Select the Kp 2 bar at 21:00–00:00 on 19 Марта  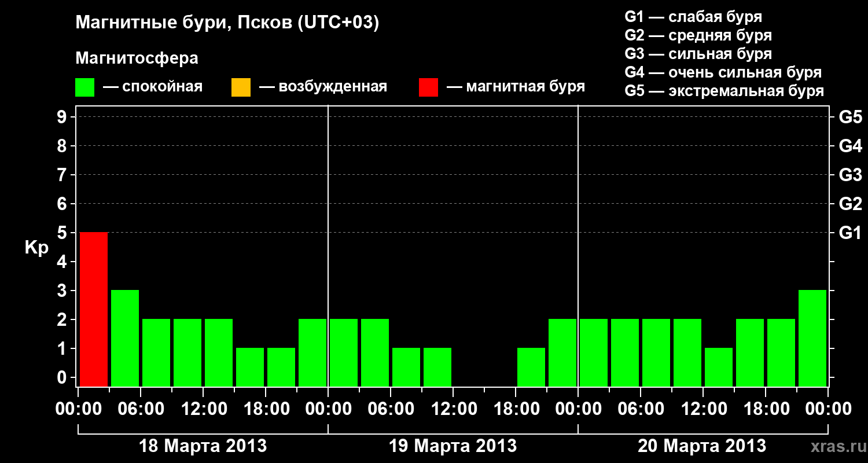(562, 352)
